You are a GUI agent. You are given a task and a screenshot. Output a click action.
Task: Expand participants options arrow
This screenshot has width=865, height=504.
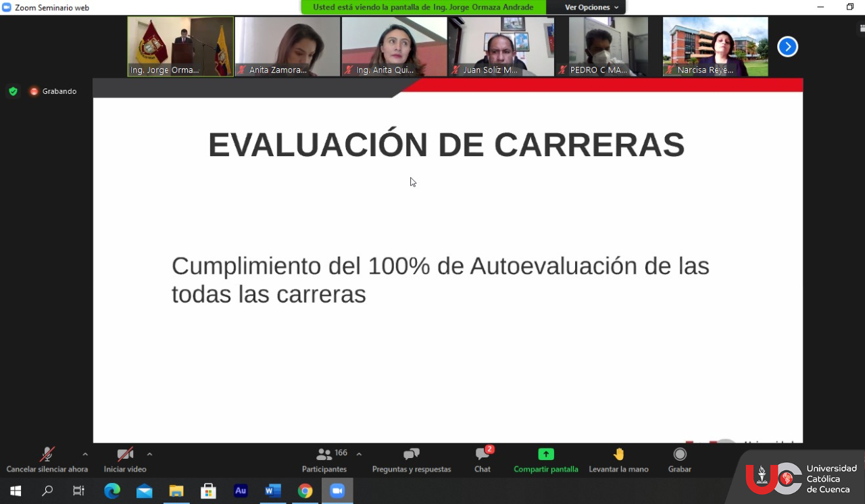[x=359, y=454]
